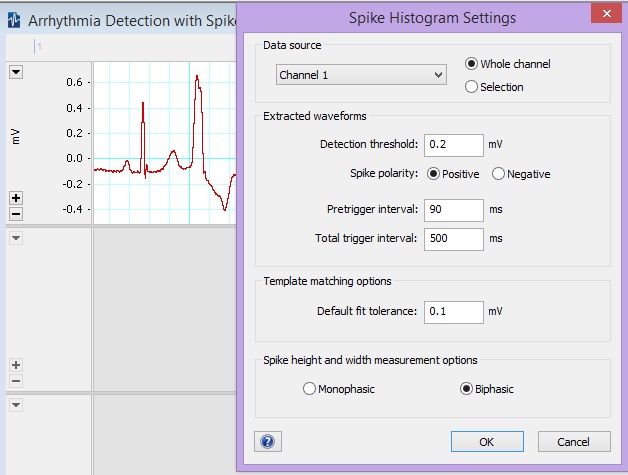This screenshot has width=628, height=475.
Task: Close the Spike Histogram Settings dialog
Action: tap(603, 14)
